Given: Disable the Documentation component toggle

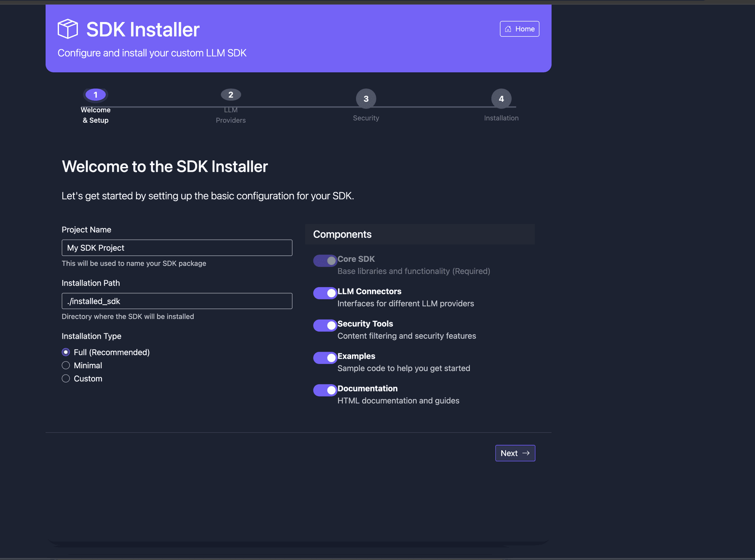Looking at the screenshot, I should click(325, 390).
